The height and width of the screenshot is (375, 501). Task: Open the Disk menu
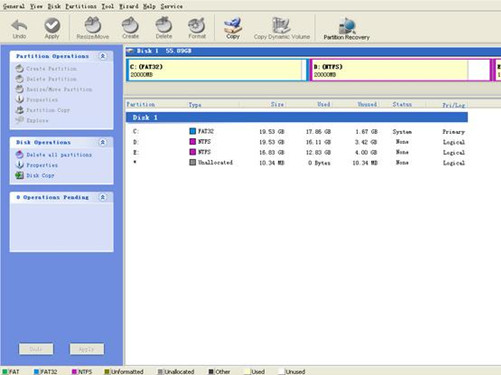(54, 6)
